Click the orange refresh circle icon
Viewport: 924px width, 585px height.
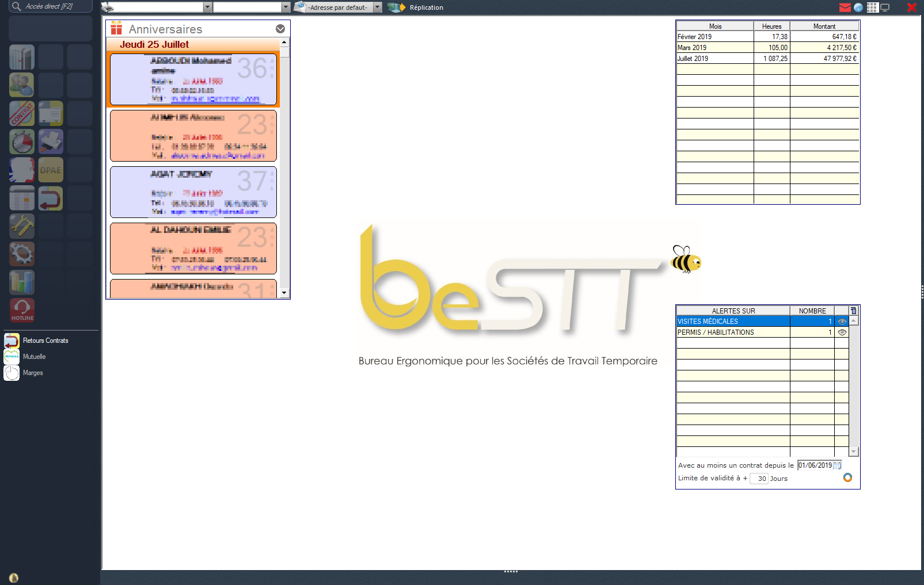847,477
